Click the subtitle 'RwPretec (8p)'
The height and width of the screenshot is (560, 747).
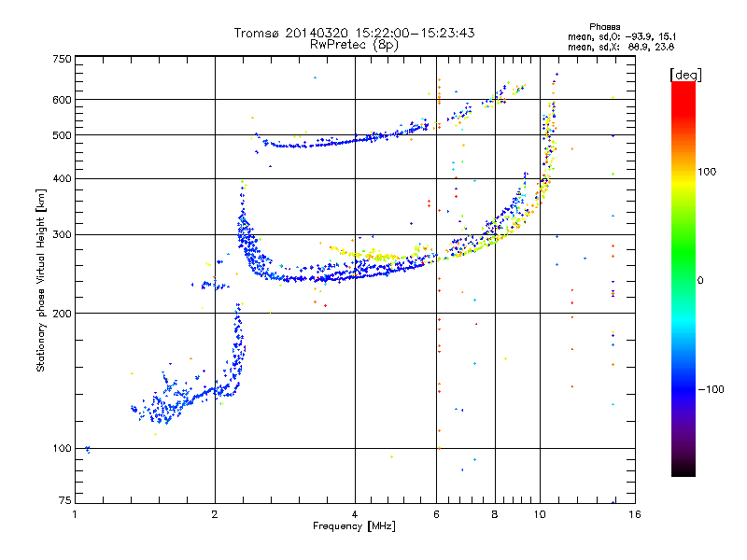click(354, 45)
